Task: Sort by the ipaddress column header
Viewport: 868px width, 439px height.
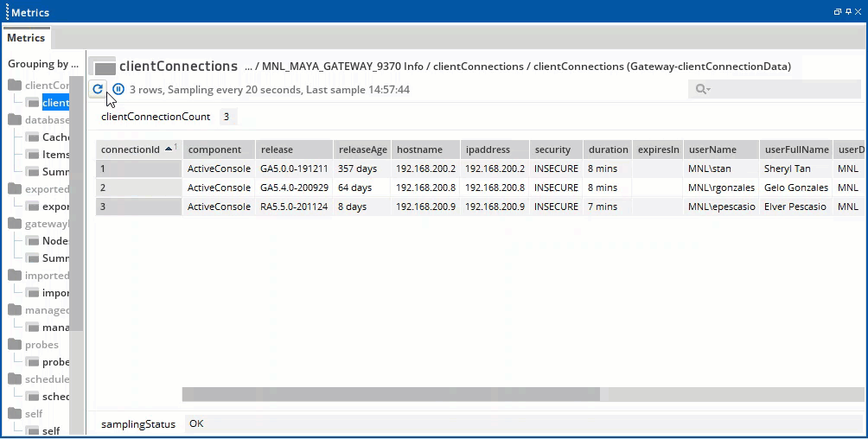Action: coord(495,150)
